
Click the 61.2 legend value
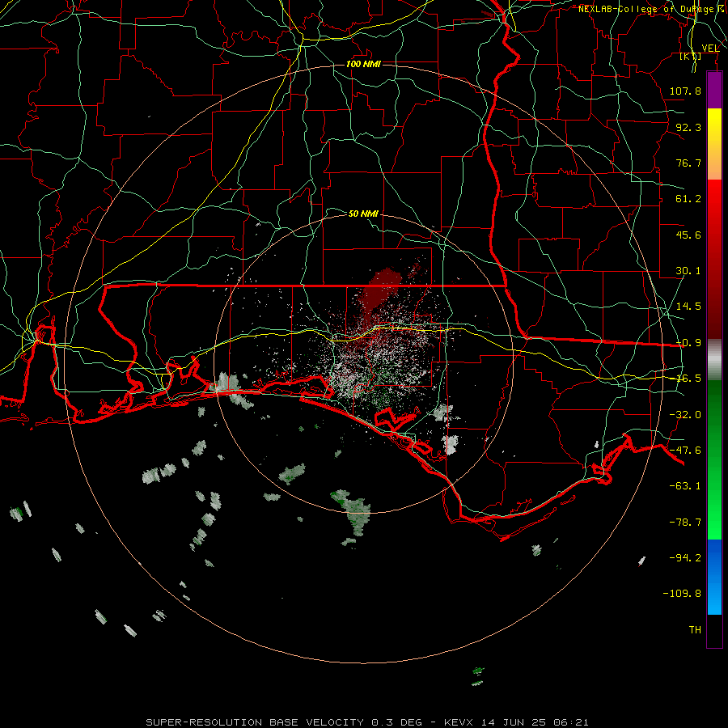(688, 199)
